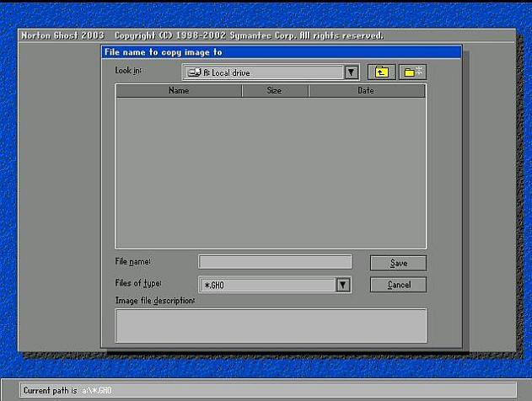Viewport: 532px width, 401px height.
Task: Select the A: Local drive combo box
Action: (x=271, y=72)
